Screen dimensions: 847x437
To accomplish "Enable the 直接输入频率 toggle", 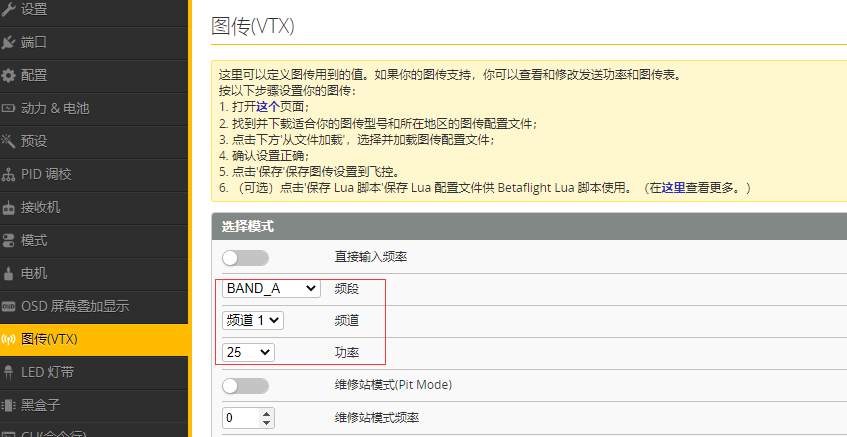I will point(245,258).
